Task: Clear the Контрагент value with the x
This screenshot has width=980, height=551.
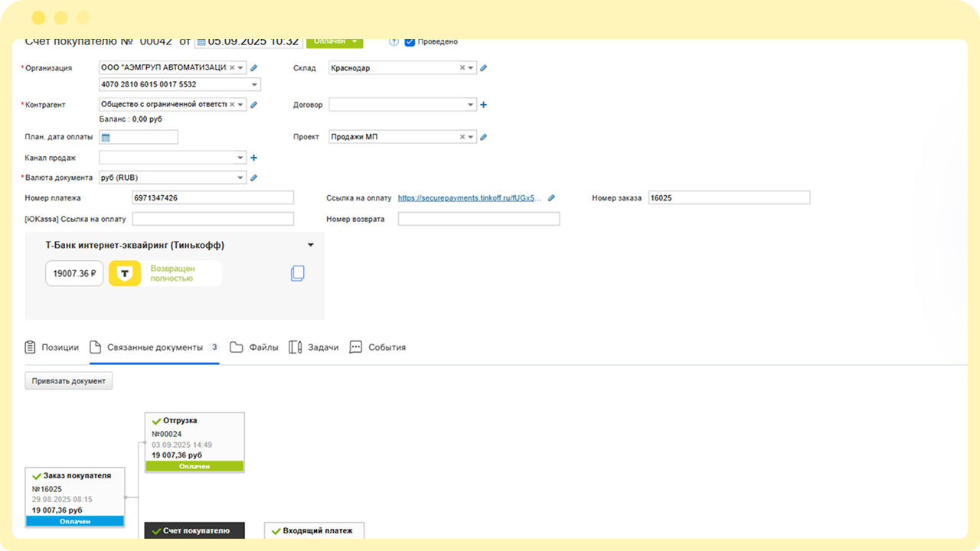Action: [233, 105]
